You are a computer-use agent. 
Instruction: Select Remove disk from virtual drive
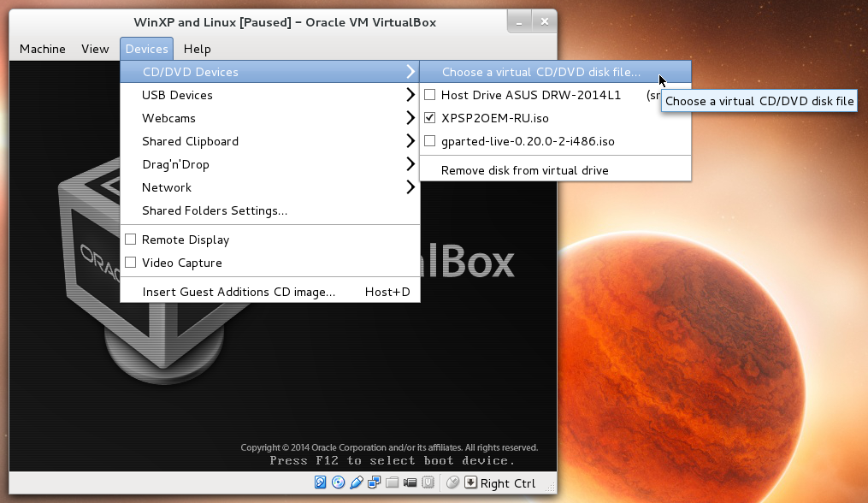pos(513,168)
